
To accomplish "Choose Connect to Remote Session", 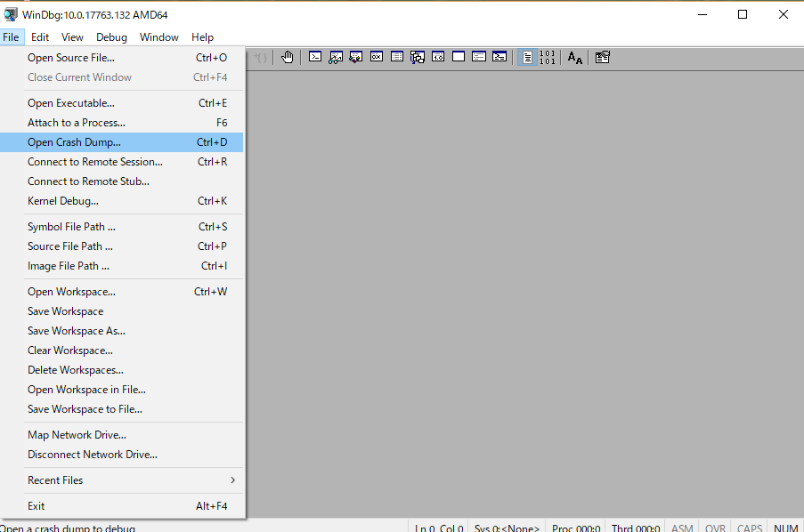I will (x=121, y=161).
